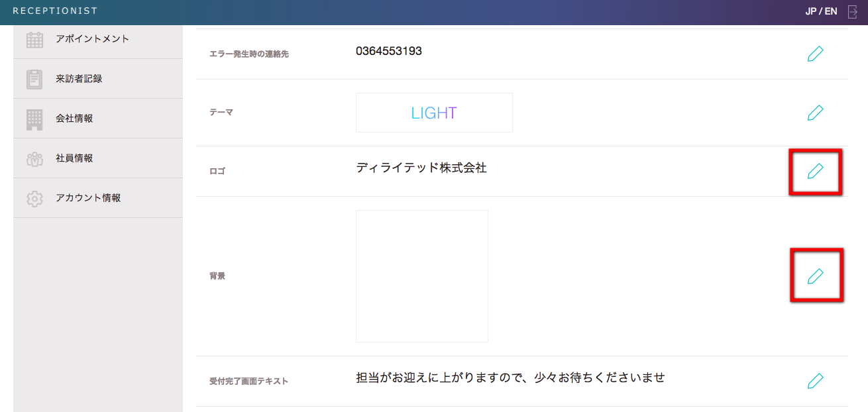Click the phone number 0364553193

click(x=388, y=51)
